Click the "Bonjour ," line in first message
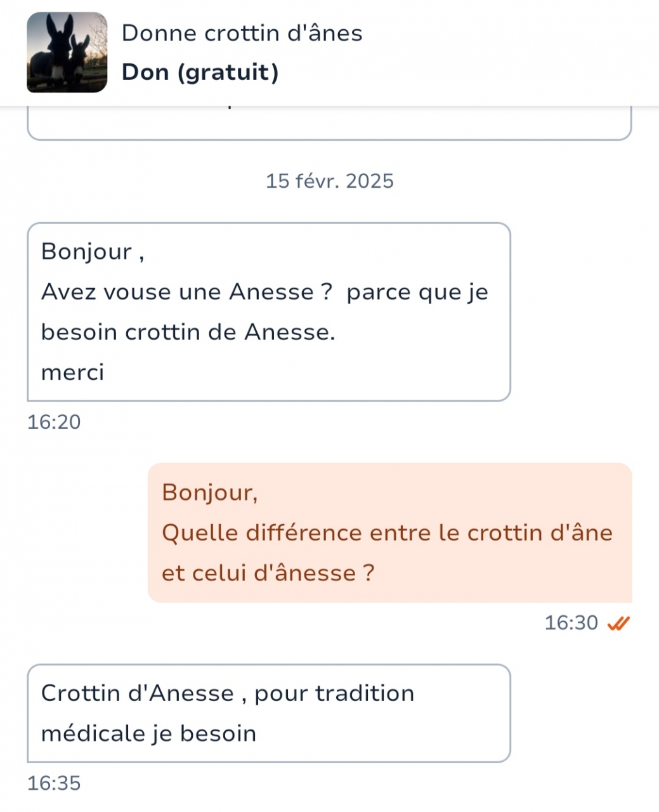Image resolution: width=659 pixels, height=812 pixels. (x=93, y=252)
